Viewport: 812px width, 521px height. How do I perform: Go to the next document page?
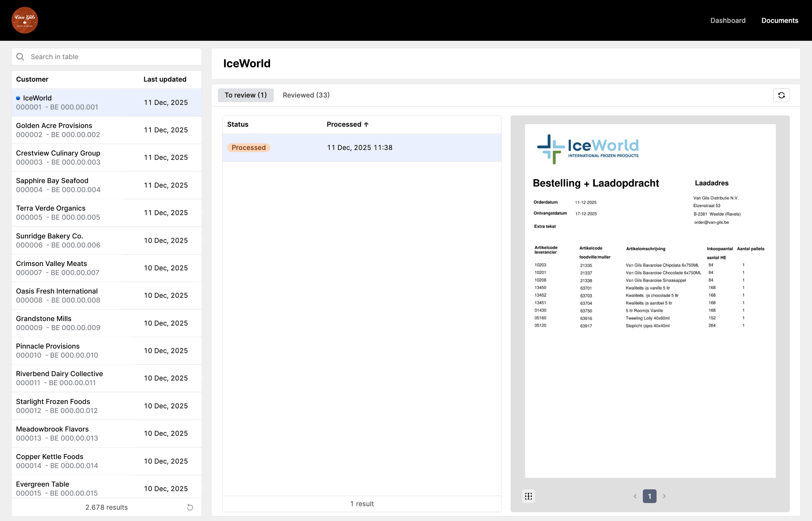pos(664,496)
